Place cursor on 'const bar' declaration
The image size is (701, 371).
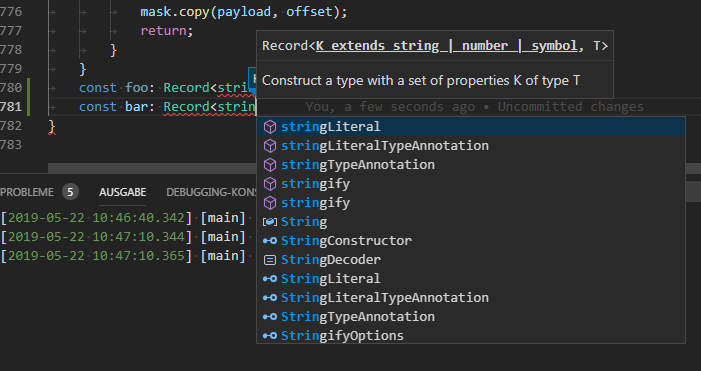114,107
